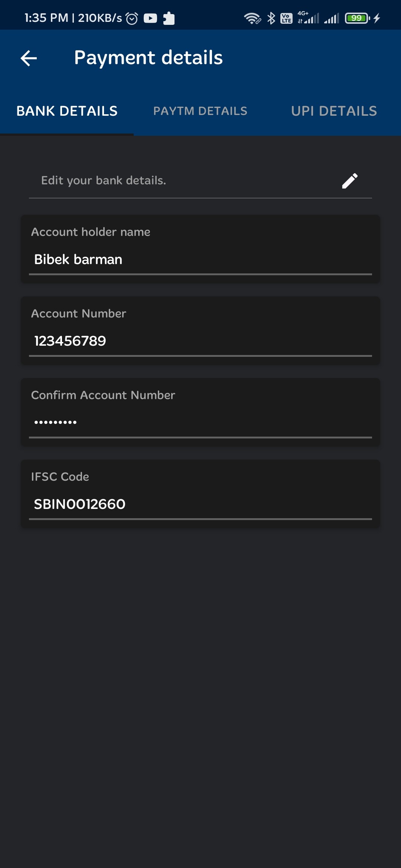Tap the charging bolt icon
The height and width of the screenshot is (868, 401).
(377, 18)
